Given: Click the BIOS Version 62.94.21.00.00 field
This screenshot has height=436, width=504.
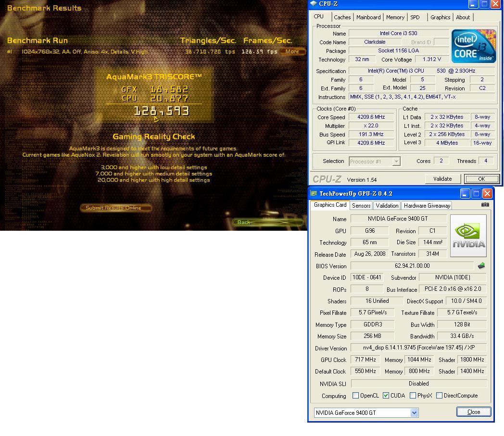Looking at the screenshot, I should (412, 266).
